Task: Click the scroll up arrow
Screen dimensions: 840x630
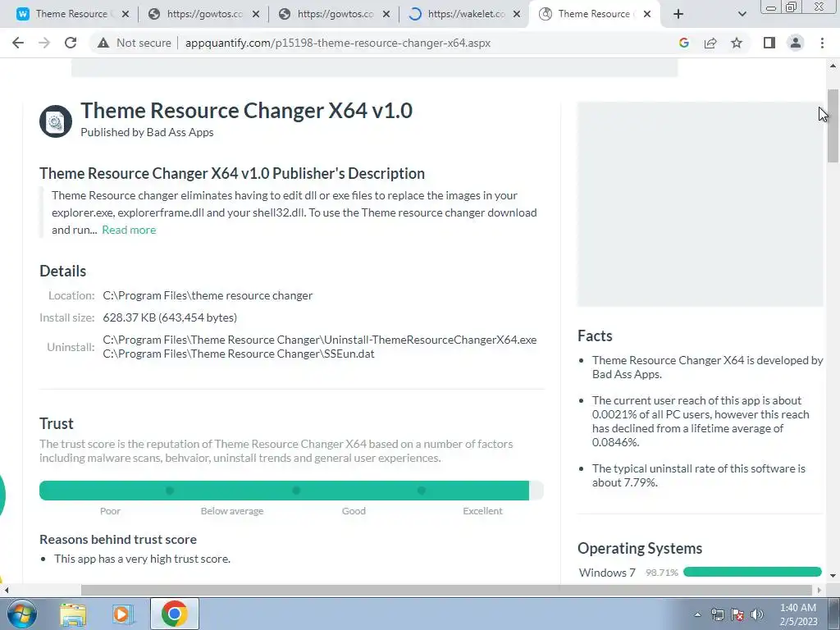Action: (833, 66)
